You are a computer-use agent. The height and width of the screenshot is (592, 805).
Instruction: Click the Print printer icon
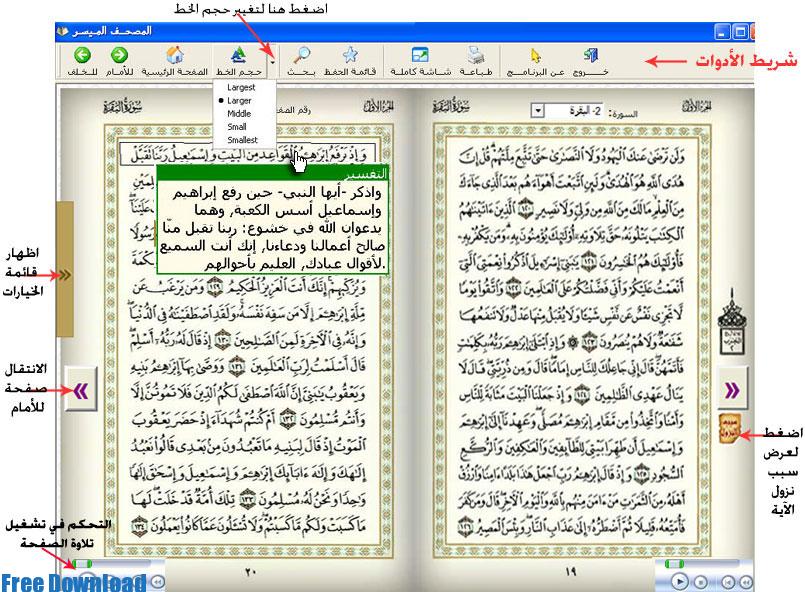pos(476,55)
